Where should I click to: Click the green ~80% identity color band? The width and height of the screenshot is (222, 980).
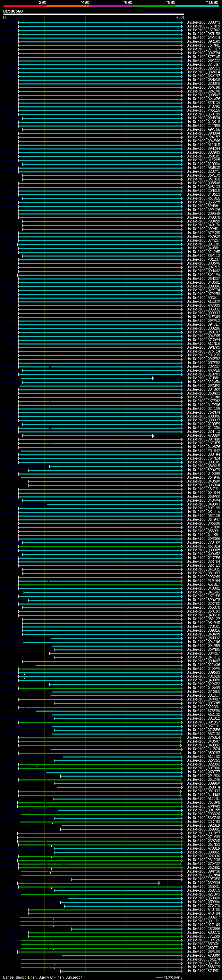point(154,6)
